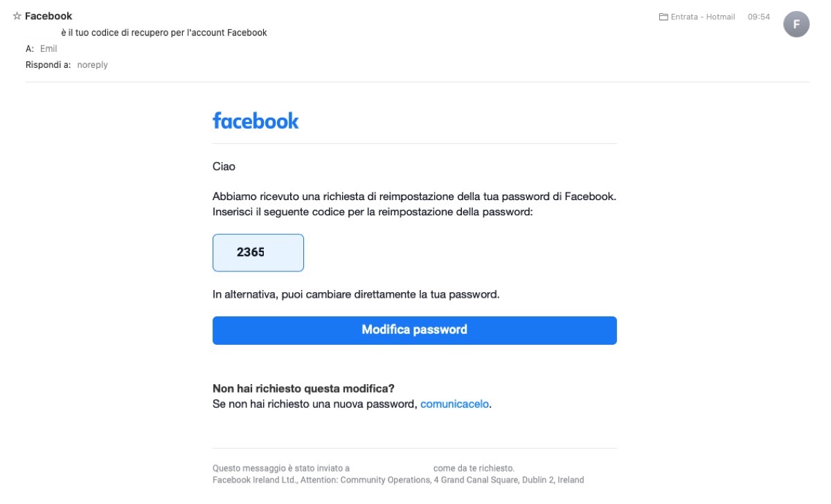Open the comunicacelo link
Viewport: 831px width, 504px height.
click(454, 404)
